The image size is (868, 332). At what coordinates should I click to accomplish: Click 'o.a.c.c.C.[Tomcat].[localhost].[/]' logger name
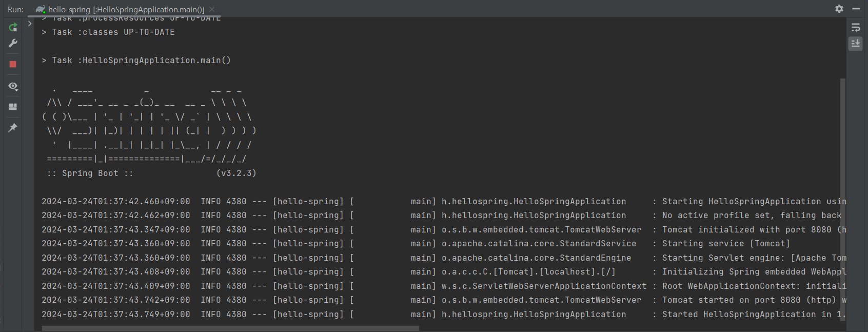(x=528, y=272)
